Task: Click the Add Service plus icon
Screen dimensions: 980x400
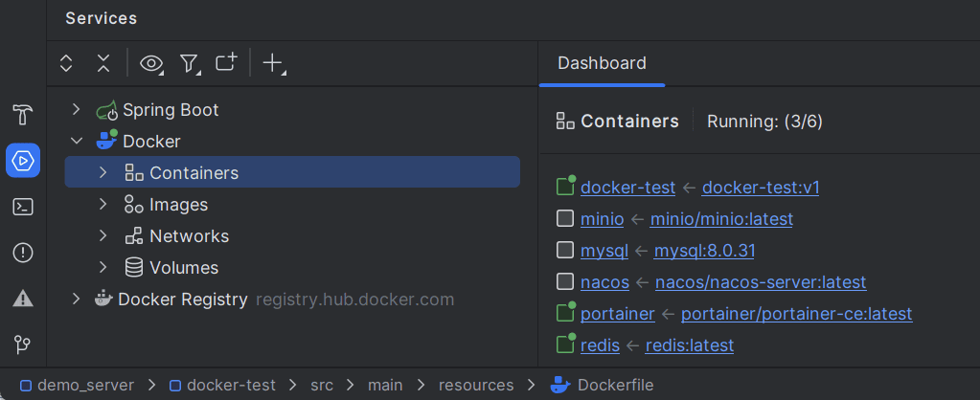Action: point(273,63)
